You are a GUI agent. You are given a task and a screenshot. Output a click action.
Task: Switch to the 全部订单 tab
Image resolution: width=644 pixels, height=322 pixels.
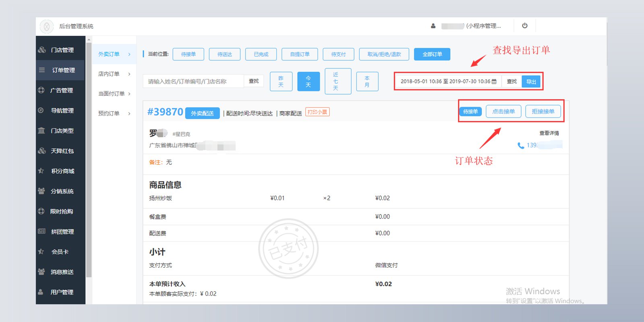pyautogui.click(x=432, y=54)
